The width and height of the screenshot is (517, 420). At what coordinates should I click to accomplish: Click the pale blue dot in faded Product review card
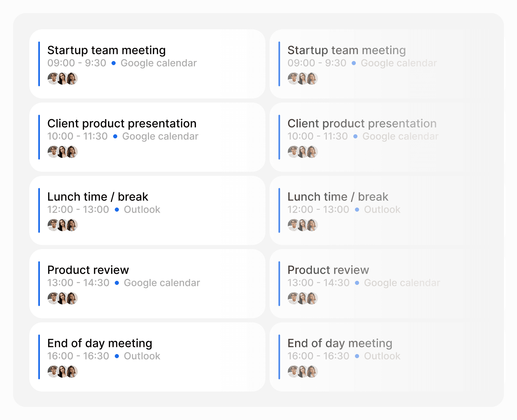pos(357,283)
